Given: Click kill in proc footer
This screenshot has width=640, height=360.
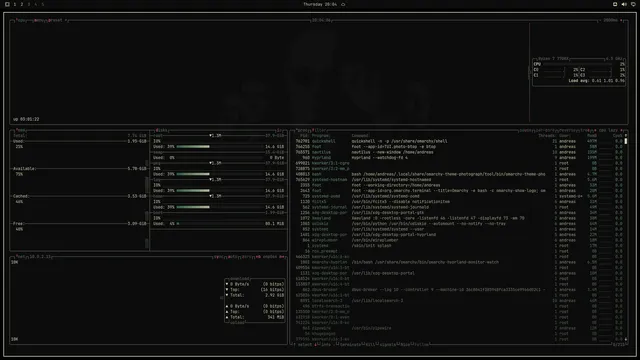Looking at the screenshot, I should pos(370,344).
